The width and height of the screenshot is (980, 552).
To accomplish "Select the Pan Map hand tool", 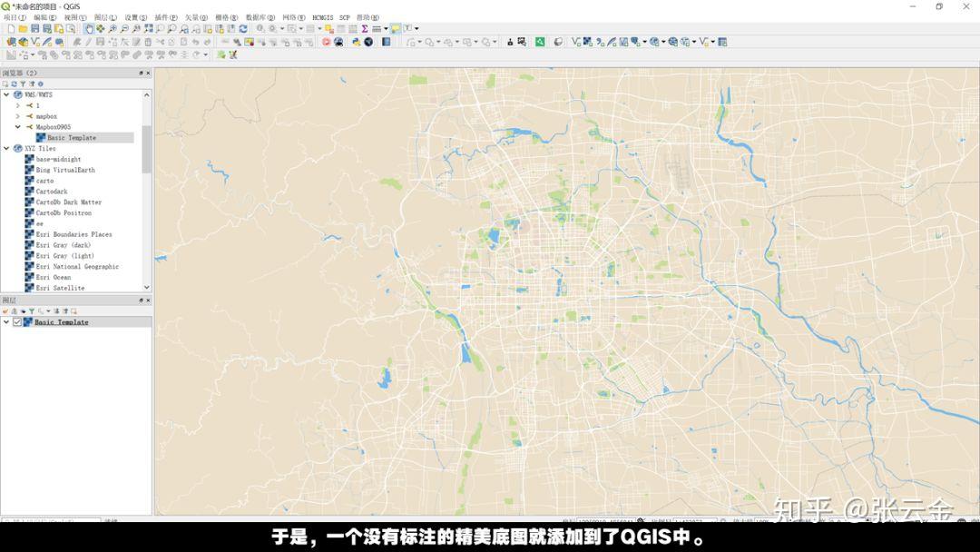I will click(x=89, y=28).
